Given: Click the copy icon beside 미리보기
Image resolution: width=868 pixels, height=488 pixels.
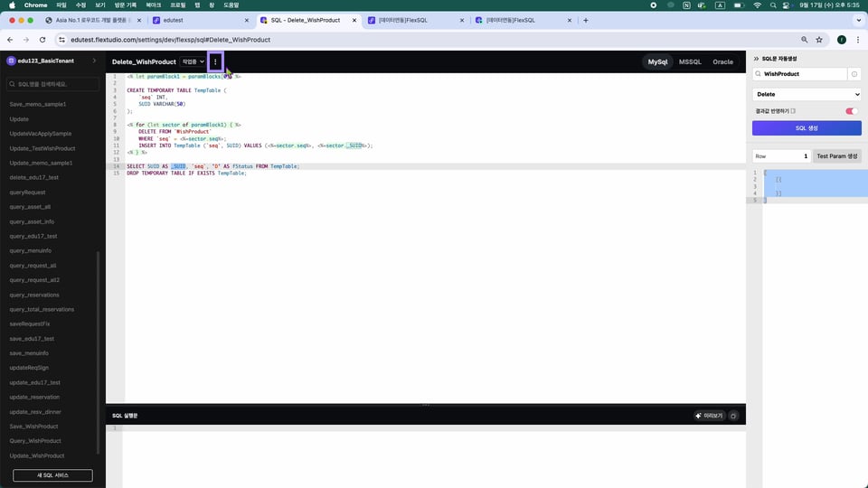Looking at the screenshot, I should 733,416.
